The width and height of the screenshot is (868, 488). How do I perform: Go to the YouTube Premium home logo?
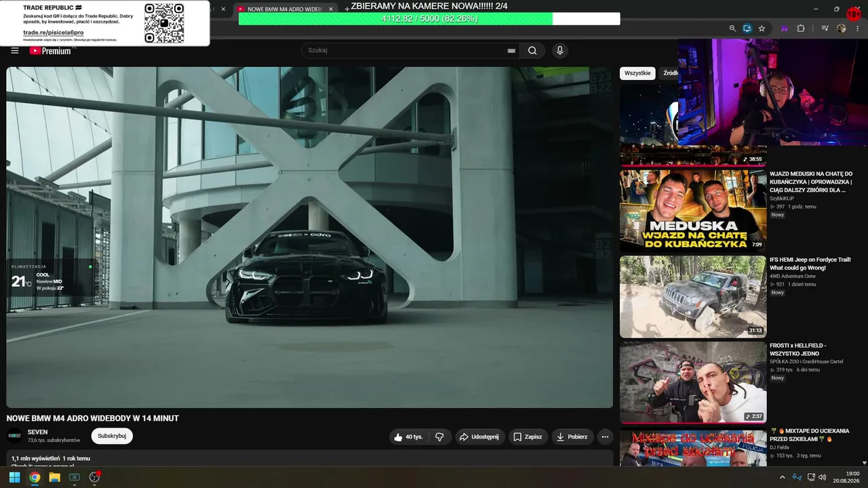point(50,51)
